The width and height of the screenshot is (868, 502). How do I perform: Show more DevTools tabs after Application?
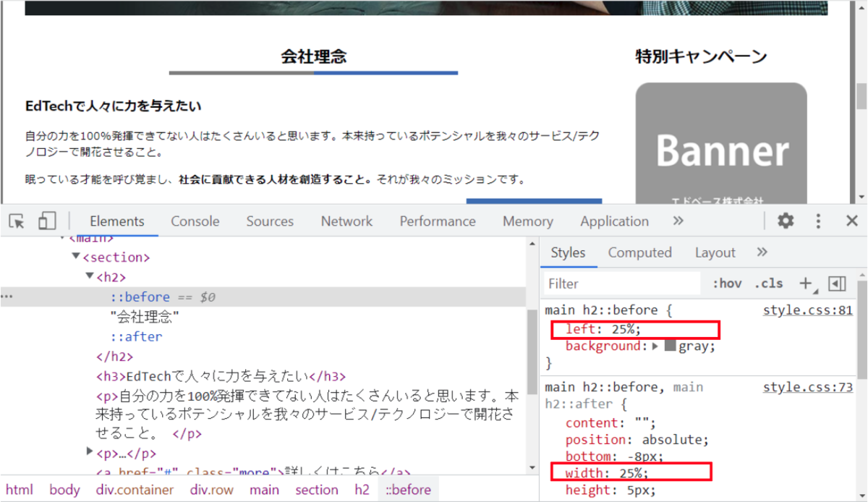678,221
